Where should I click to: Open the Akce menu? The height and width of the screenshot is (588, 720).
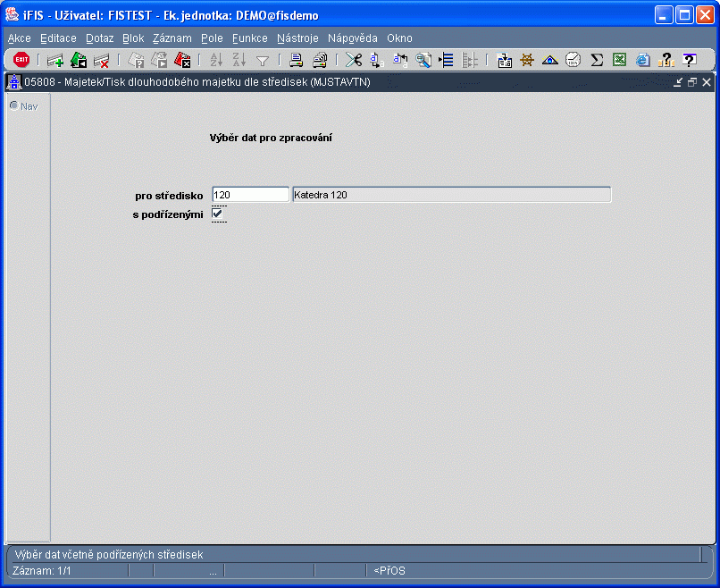pos(20,38)
